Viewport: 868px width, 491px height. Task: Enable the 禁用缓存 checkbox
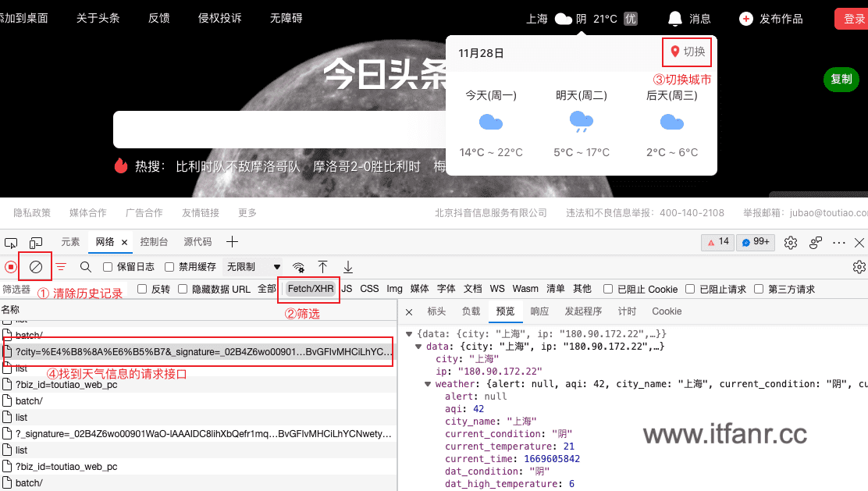169,267
